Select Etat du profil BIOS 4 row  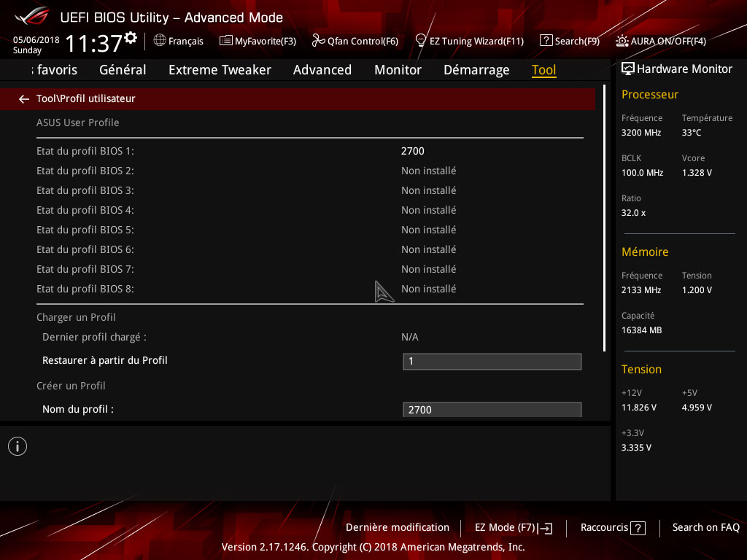coord(309,210)
